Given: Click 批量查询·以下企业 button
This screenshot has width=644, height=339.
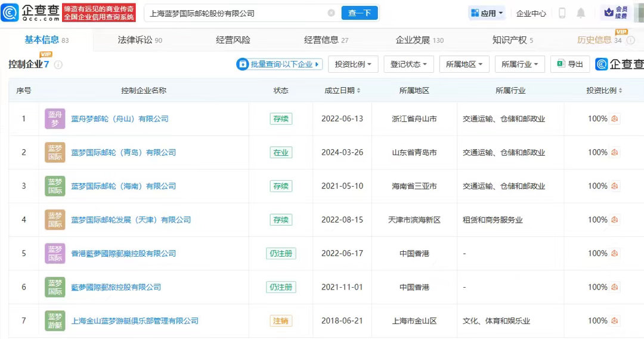Looking at the screenshot, I should 279,64.
